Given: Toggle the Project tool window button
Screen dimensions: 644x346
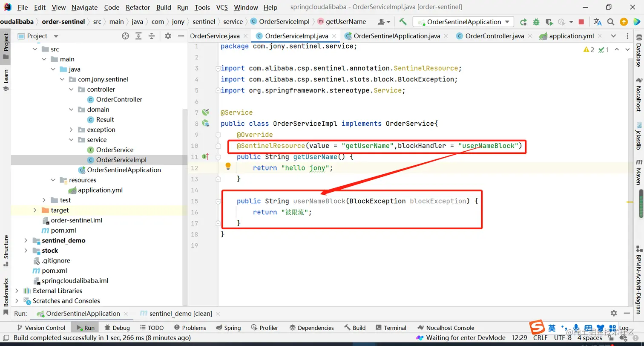Looking at the screenshot, I should tap(6, 46).
